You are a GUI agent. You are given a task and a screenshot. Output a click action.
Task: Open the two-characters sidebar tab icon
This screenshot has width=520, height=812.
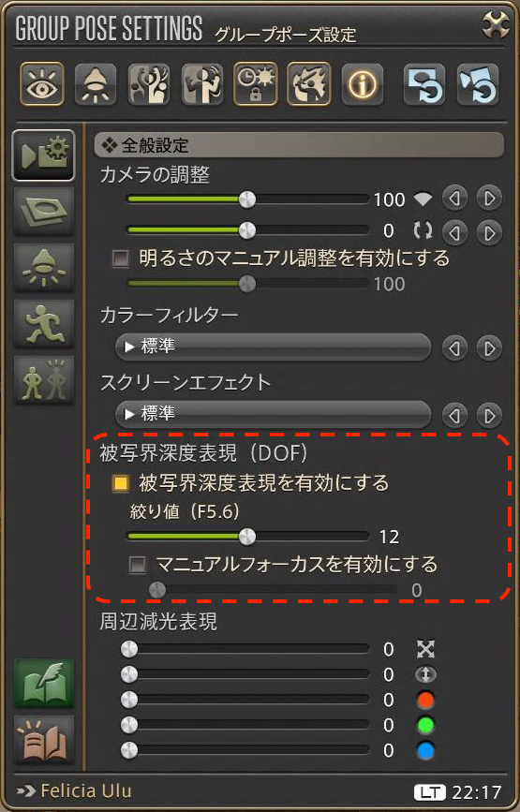coord(44,379)
